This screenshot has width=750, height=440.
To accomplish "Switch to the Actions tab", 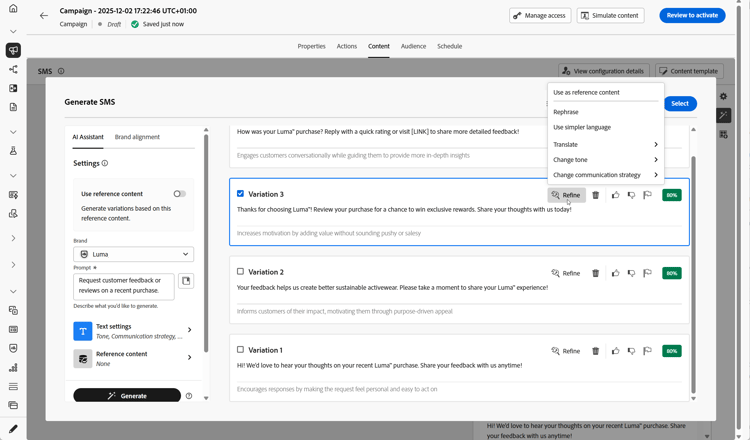I will [347, 46].
